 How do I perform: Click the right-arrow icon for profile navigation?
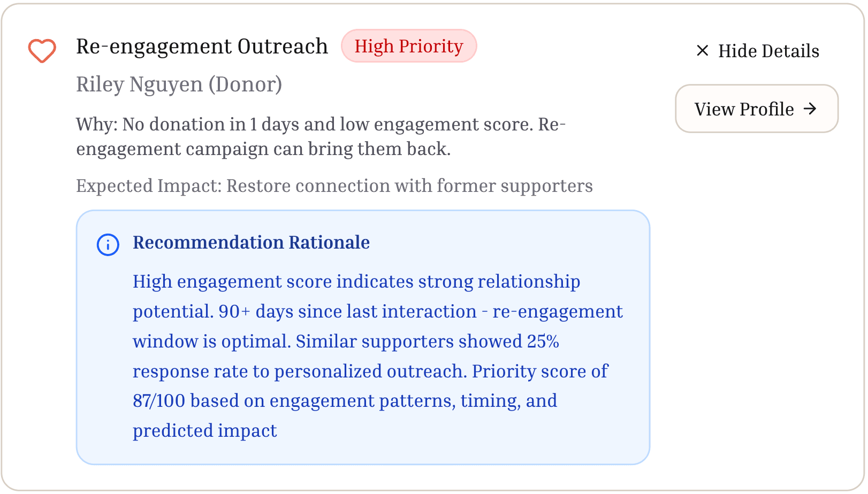[811, 109]
